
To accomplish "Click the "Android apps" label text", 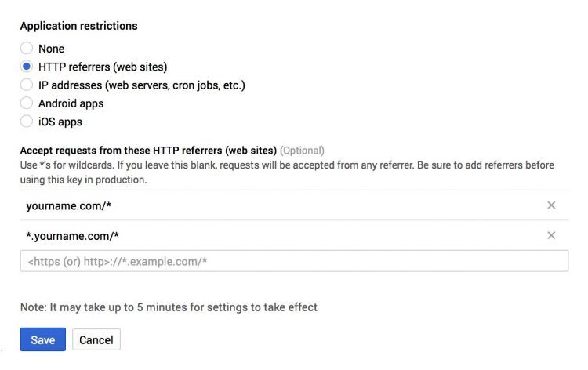I will [x=71, y=103].
